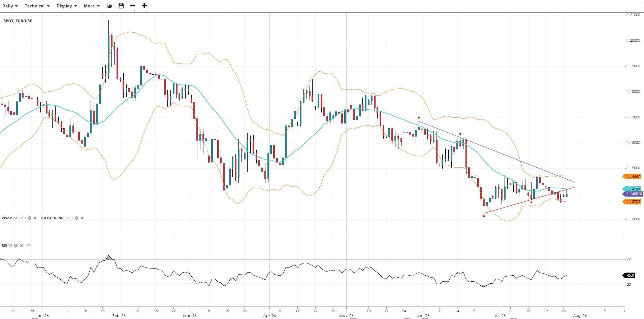Open the Display options dropdown
Image resolution: width=644 pixels, height=319 pixels.
pyautogui.click(x=67, y=6)
